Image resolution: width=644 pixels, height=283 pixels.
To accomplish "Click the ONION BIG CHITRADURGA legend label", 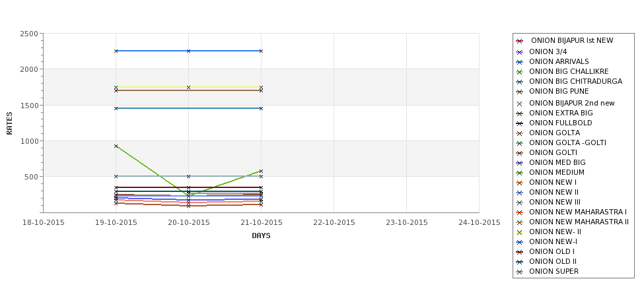I will pyautogui.click(x=575, y=81).
